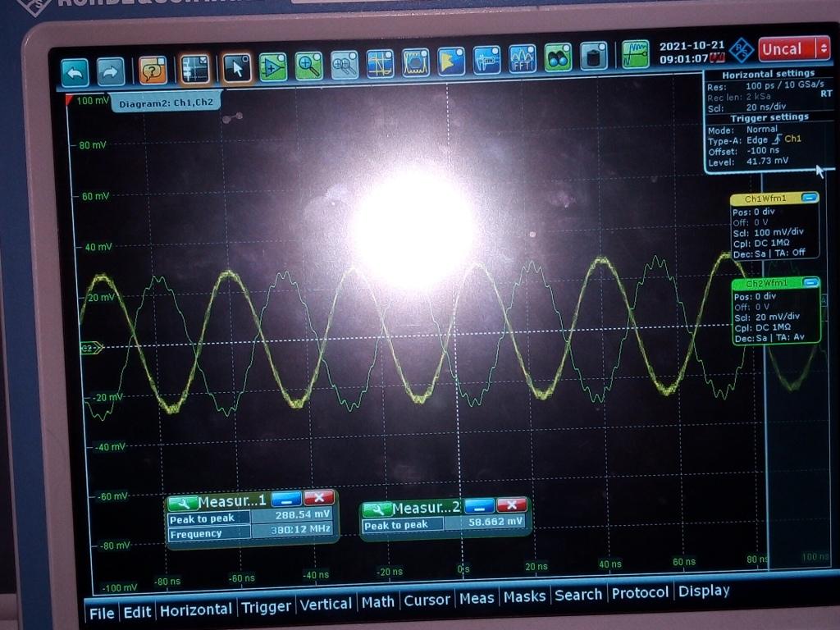
Task: Open the Display menu
Action: click(703, 591)
